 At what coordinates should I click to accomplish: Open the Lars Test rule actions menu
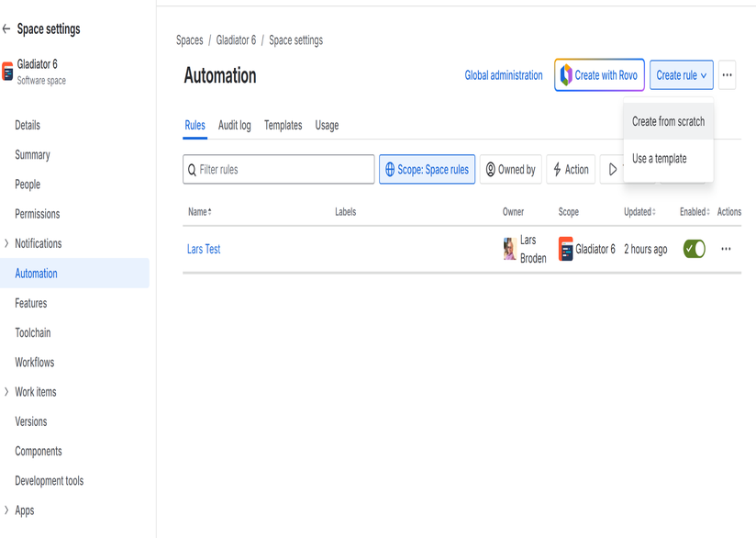726,249
